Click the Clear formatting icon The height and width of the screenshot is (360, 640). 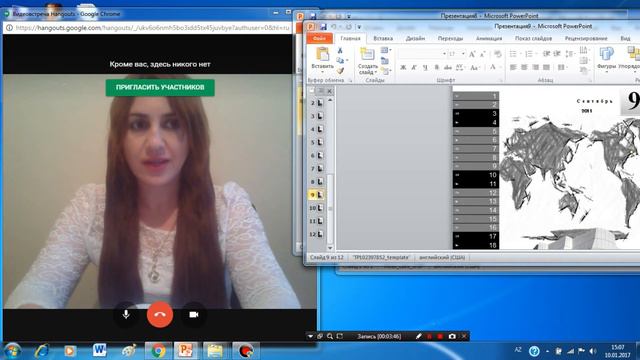497,54
